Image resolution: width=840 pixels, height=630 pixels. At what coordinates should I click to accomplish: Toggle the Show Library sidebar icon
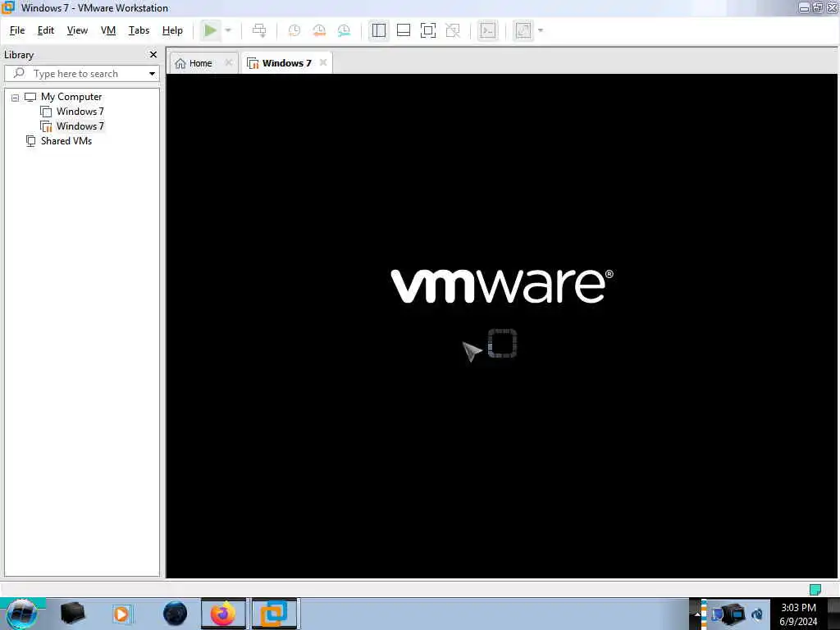(379, 30)
